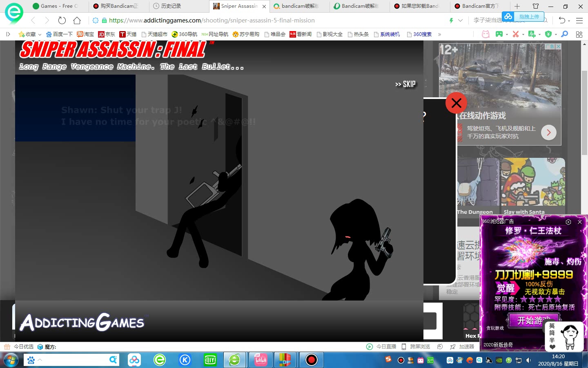Close the overlay with red X circle

tap(456, 103)
